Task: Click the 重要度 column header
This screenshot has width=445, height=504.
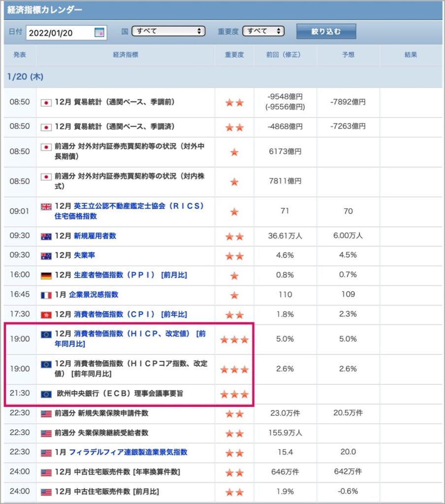Action: (x=234, y=55)
